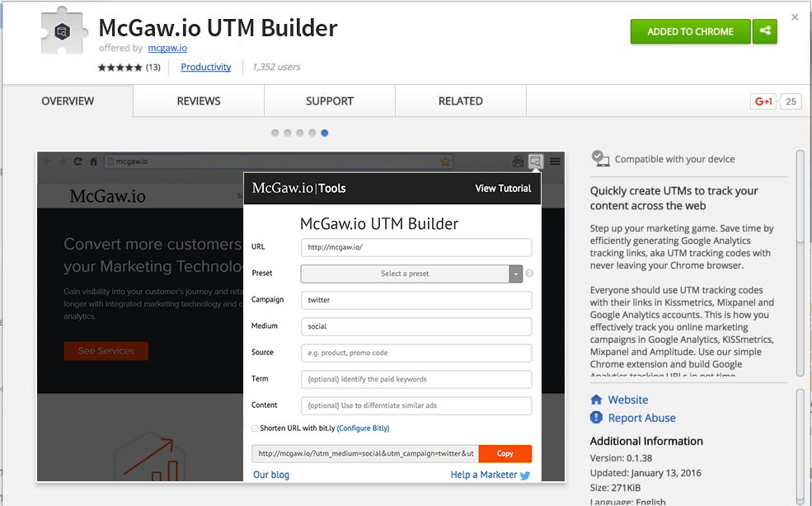The image size is (812, 506).
Task: Select the third screenshot carousel dot
Action: coord(300,134)
